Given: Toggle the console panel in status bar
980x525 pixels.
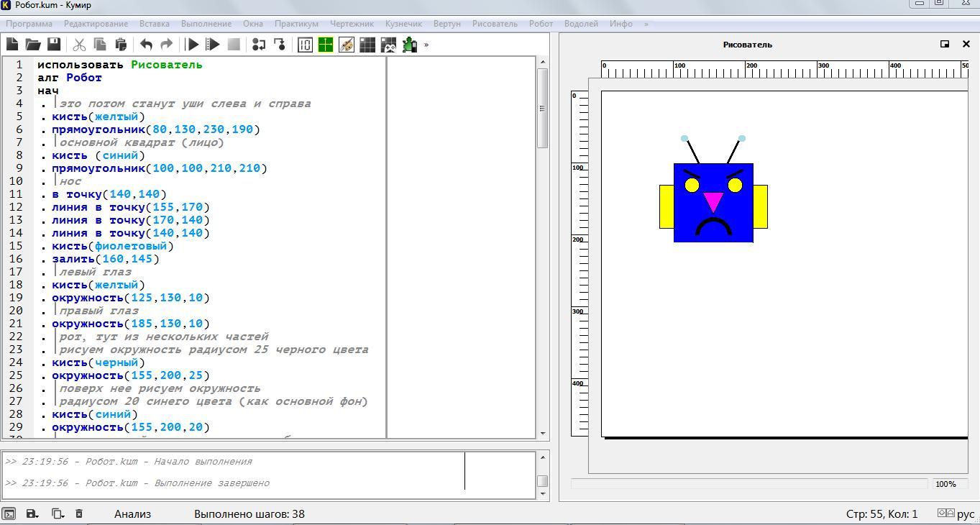Looking at the screenshot, I should pyautogui.click(x=9, y=513).
